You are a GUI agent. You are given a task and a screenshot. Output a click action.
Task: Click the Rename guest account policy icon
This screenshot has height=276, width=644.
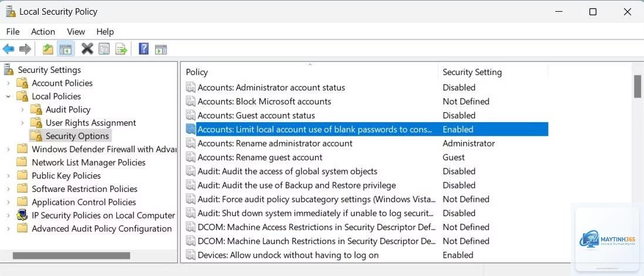click(190, 157)
